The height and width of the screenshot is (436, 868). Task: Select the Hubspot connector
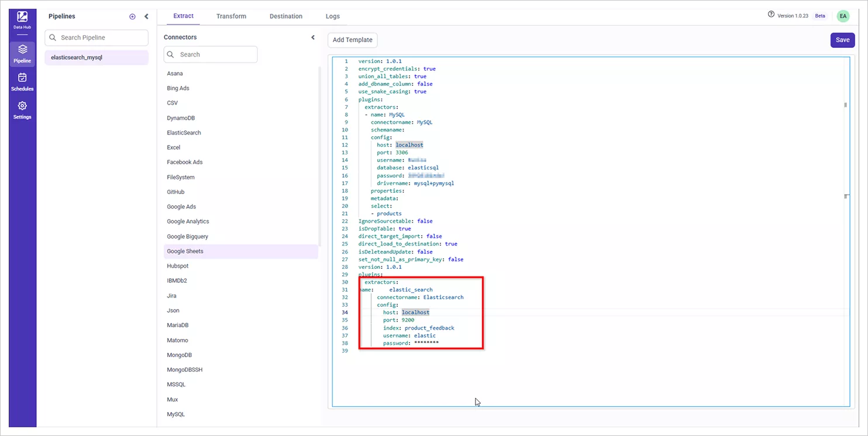241,266
